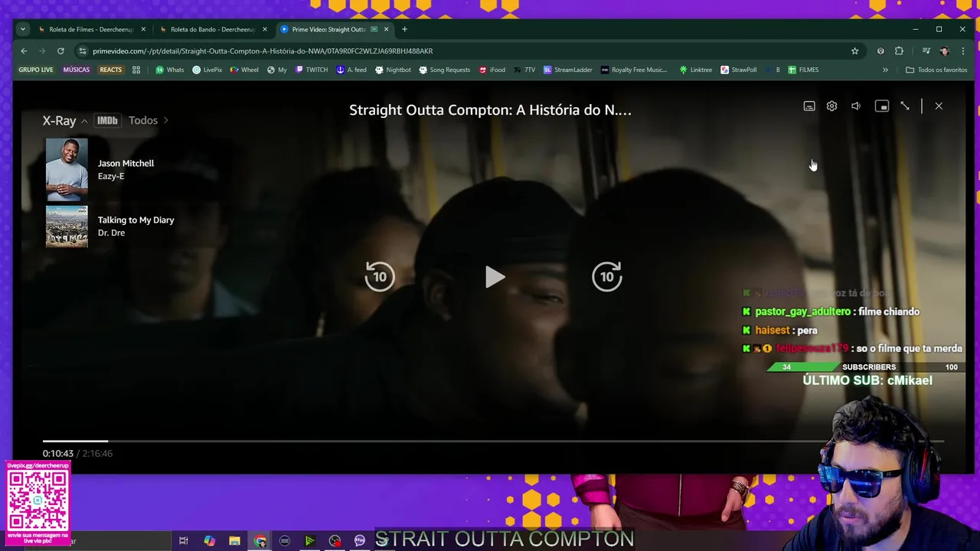Open the Nightbot bookmark

tap(393, 70)
